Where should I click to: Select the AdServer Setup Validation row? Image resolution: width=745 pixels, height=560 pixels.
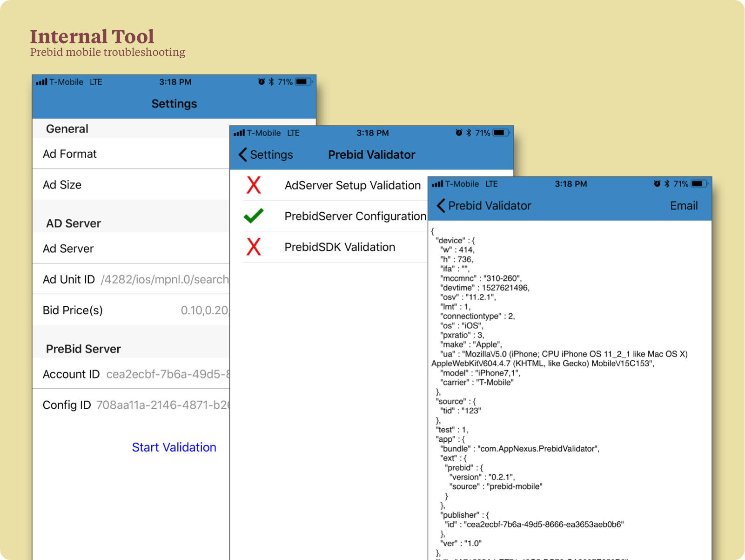[x=352, y=185]
